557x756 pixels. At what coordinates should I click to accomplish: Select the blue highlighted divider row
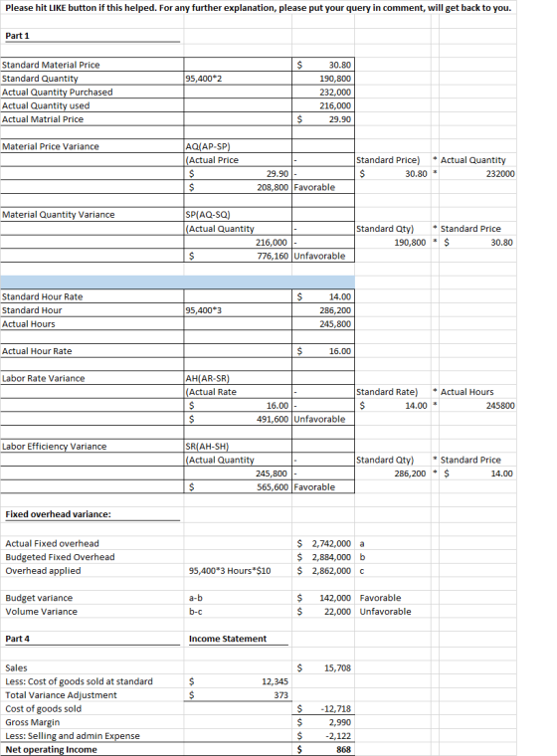click(x=177, y=283)
